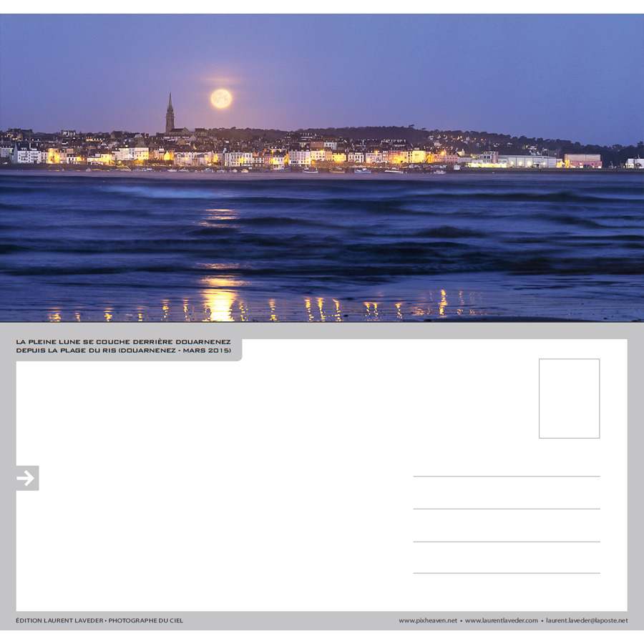Click the white arrow icon on gray tab
This screenshot has height=644, width=644.
click(26, 478)
